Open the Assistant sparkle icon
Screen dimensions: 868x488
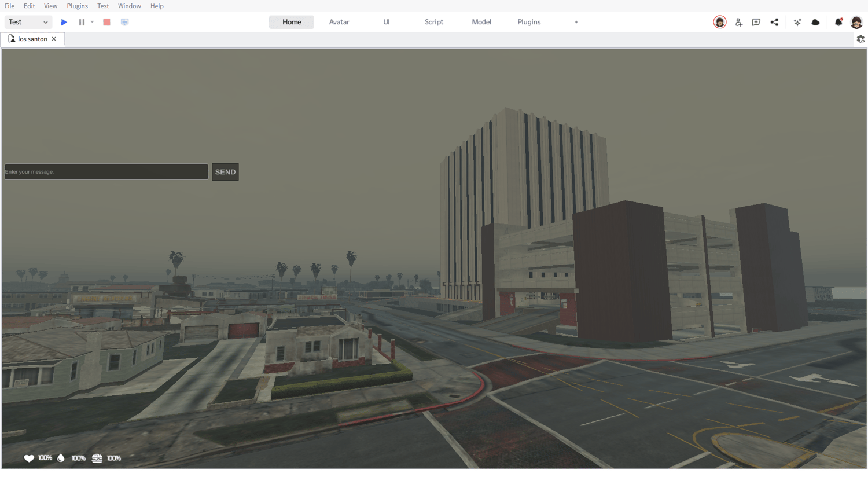[797, 22]
